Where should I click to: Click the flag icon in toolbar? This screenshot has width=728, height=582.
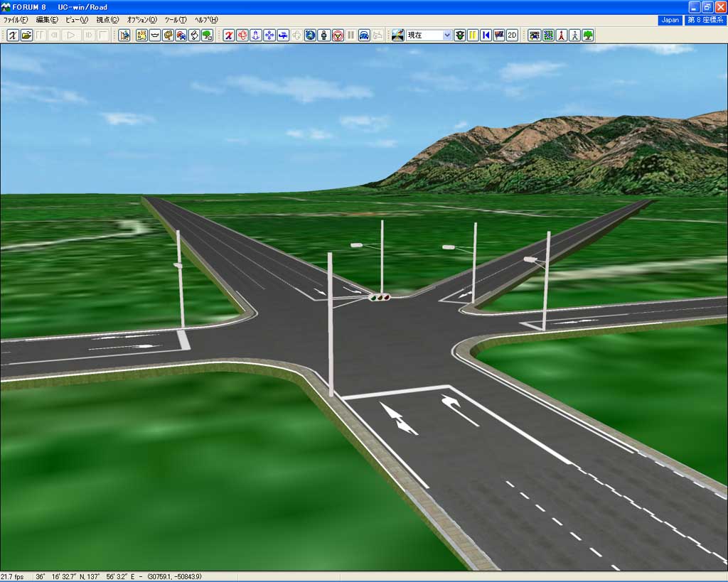[x=499, y=36]
